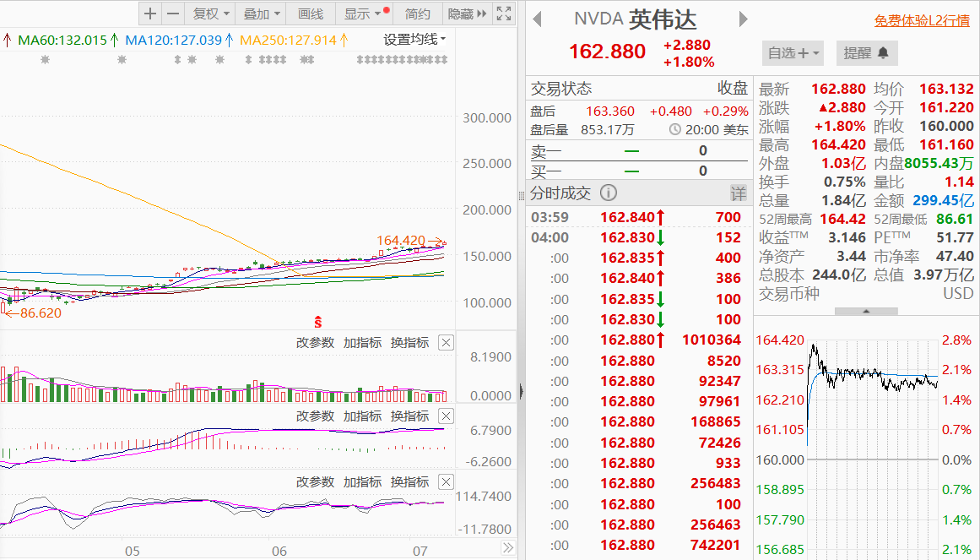The width and height of the screenshot is (980, 560).
Task: Select MA120:127.039 moving average label
Action: [x=174, y=40]
